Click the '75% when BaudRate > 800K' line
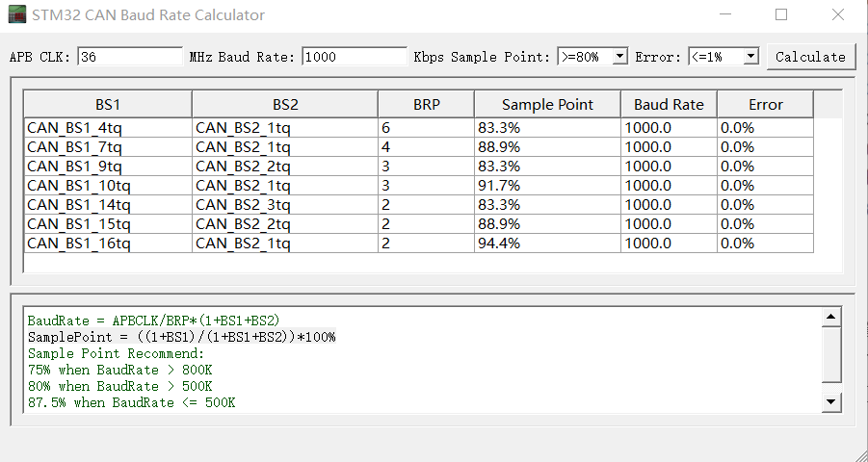The width and height of the screenshot is (868, 462). click(120, 370)
